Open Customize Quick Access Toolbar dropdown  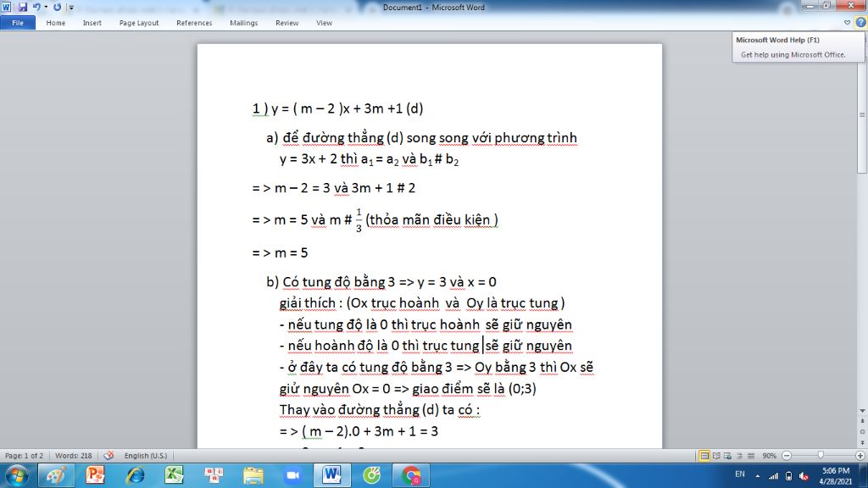click(x=71, y=8)
